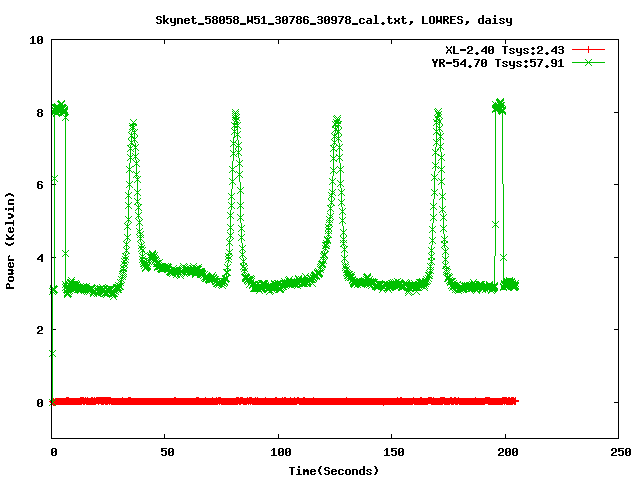Screen dimensions: 640x480
Task: Click the x-axis tick label 50
Action: pyautogui.click(x=167, y=452)
